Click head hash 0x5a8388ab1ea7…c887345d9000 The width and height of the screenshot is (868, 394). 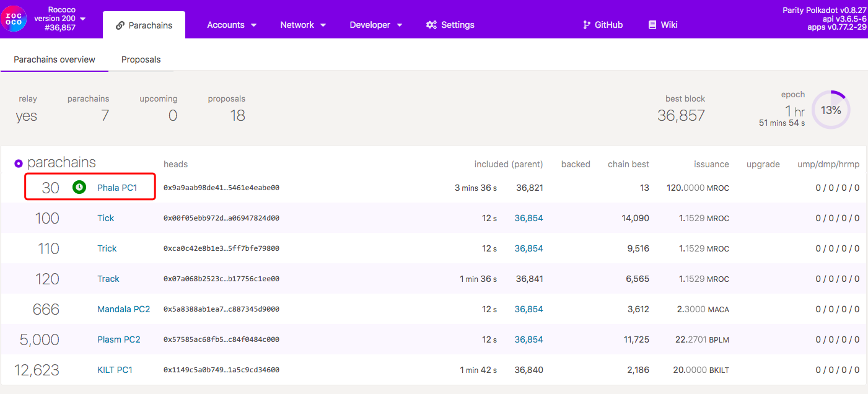click(x=221, y=309)
